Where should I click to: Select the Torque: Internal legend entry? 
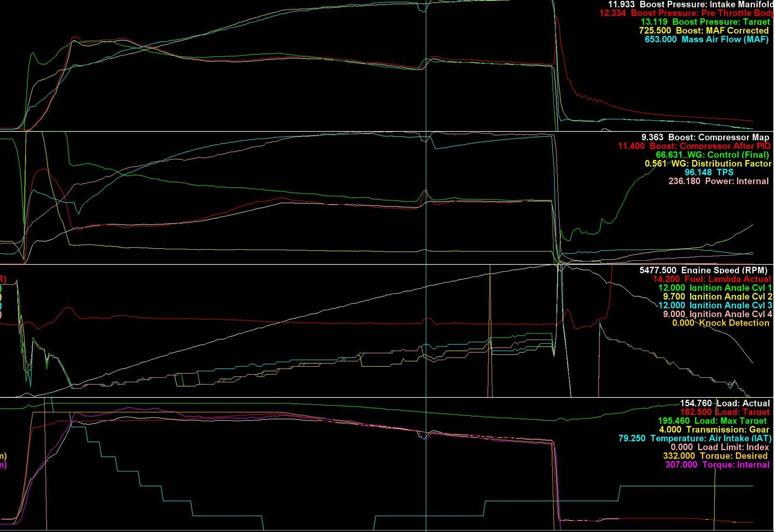coord(717,465)
